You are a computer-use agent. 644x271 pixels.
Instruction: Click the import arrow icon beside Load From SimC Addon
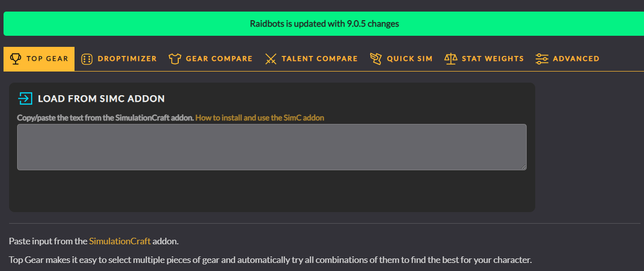click(25, 98)
